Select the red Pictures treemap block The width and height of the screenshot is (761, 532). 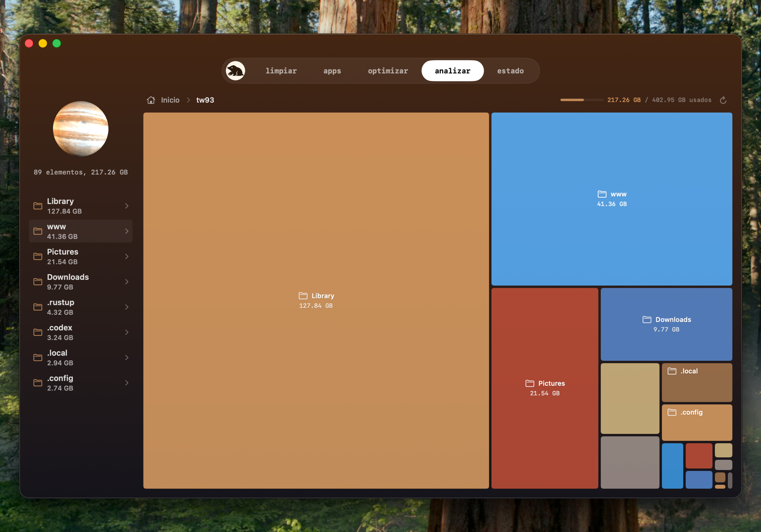(x=545, y=388)
